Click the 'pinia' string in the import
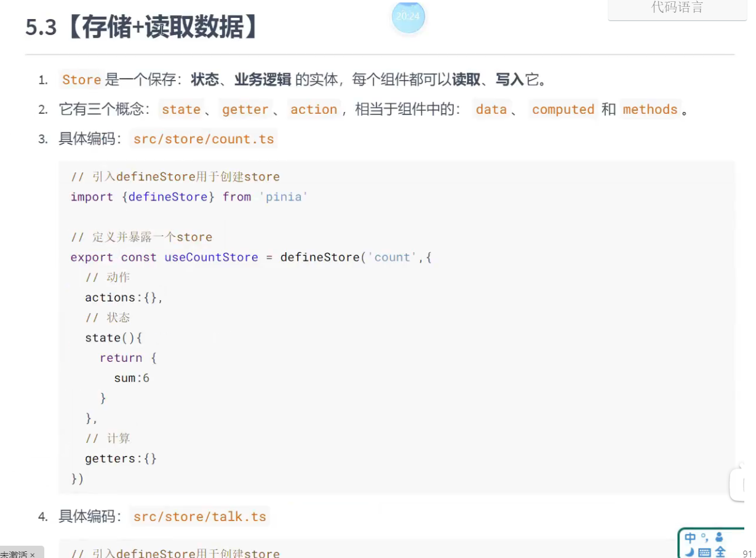This screenshot has width=756, height=558. (x=283, y=197)
